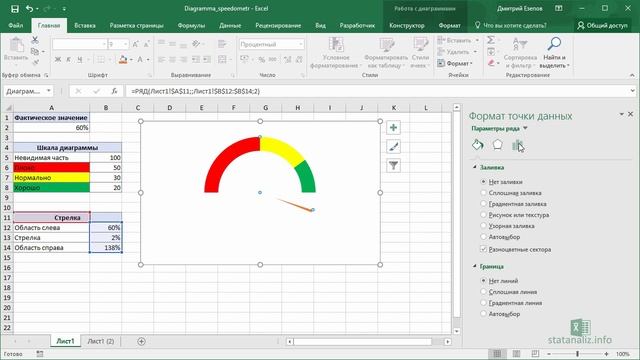The width and height of the screenshot is (640, 360).
Task: Select Сплошная линия radio button
Action: (x=483, y=292)
